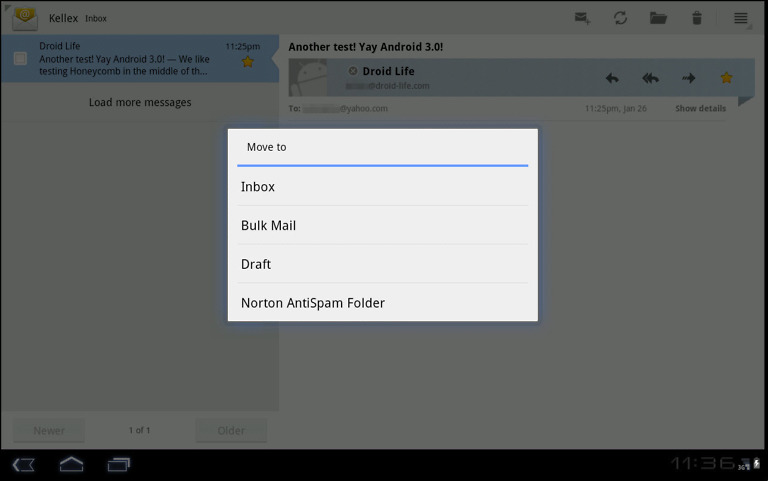
Task: Forward the message with the forward arrow
Action: click(x=688, y=78)
